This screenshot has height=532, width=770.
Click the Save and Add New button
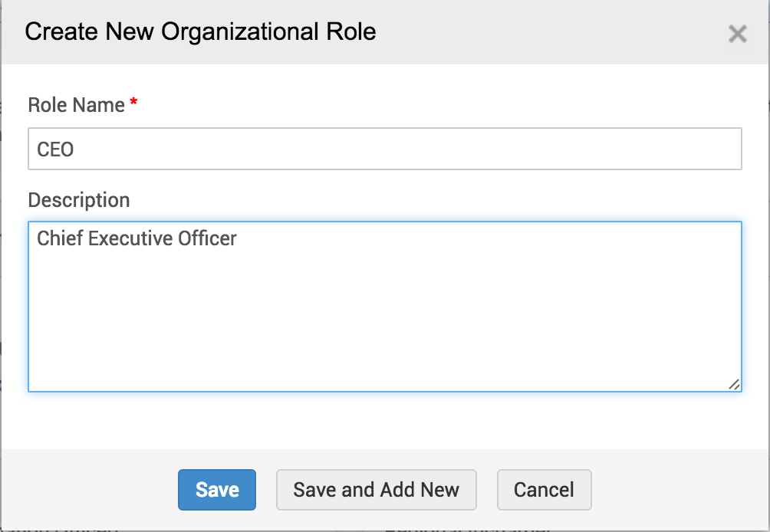(x=376, y=489)
